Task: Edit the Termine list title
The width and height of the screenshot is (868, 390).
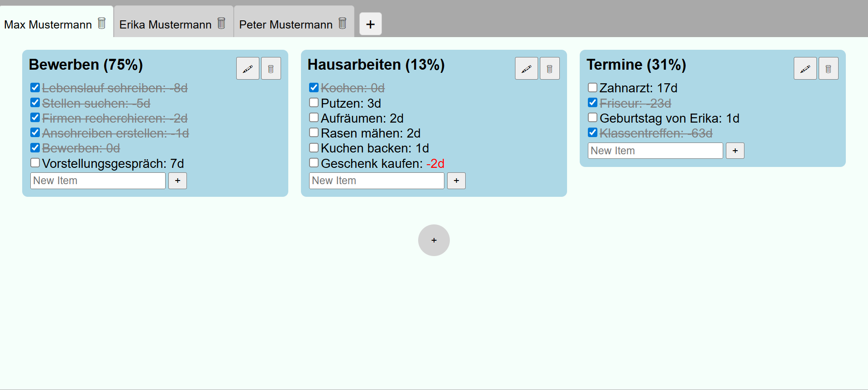Action: [805, 68]
